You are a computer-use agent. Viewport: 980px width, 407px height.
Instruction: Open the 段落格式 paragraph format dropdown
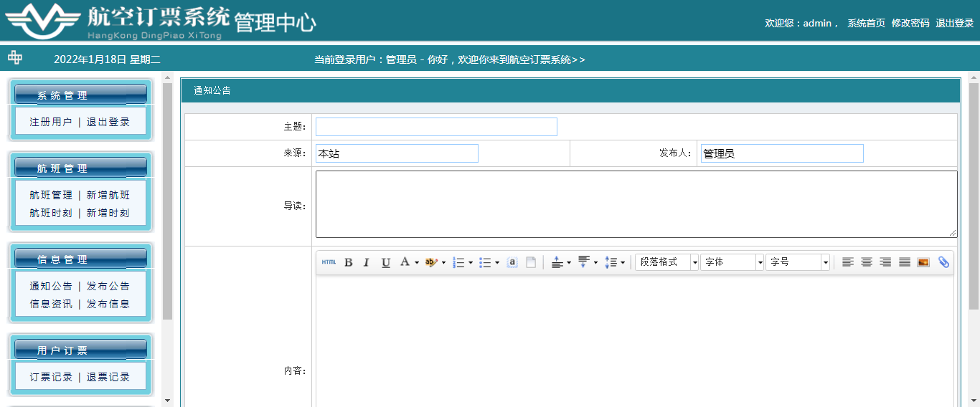[666, 262]
